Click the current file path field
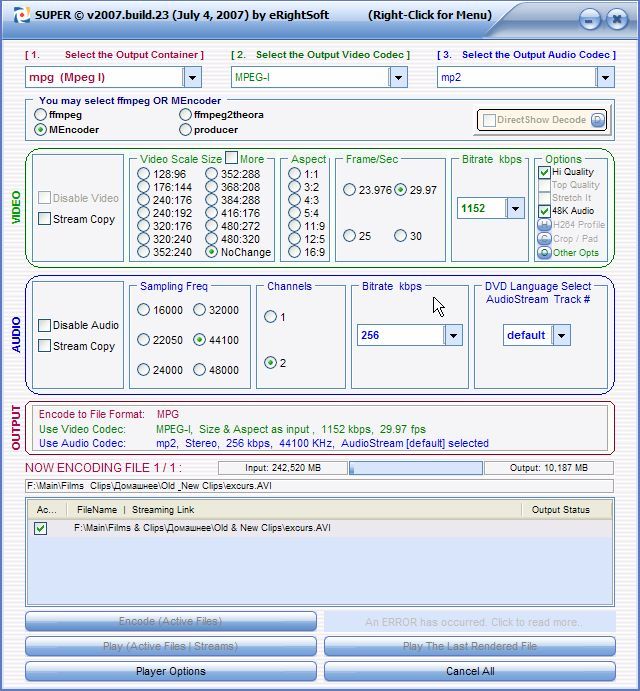 point(320,486)
